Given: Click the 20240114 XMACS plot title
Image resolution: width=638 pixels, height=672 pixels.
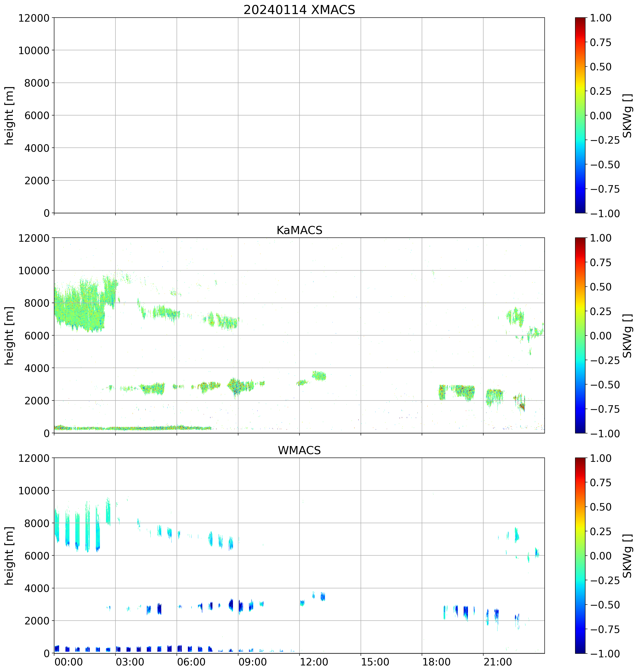Looking at the screenshot, I should click(x=299, y=9).
